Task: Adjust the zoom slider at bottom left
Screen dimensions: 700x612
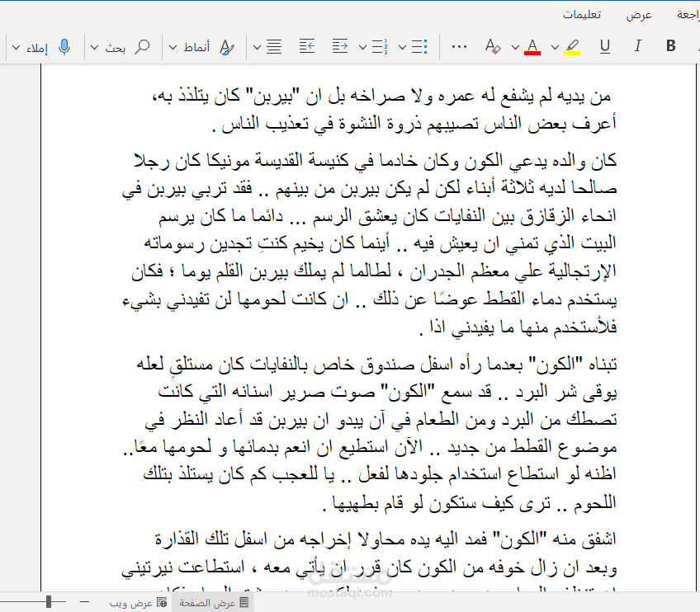Action: pyautogui.click(x=50, y=600)
